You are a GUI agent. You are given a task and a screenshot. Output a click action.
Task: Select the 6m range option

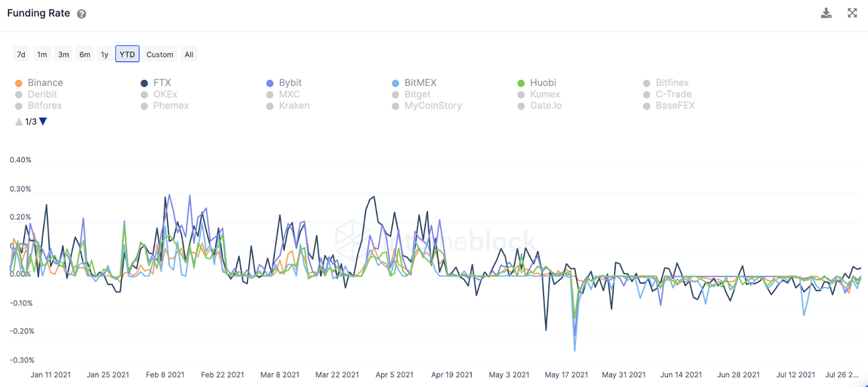click(85, 54)
